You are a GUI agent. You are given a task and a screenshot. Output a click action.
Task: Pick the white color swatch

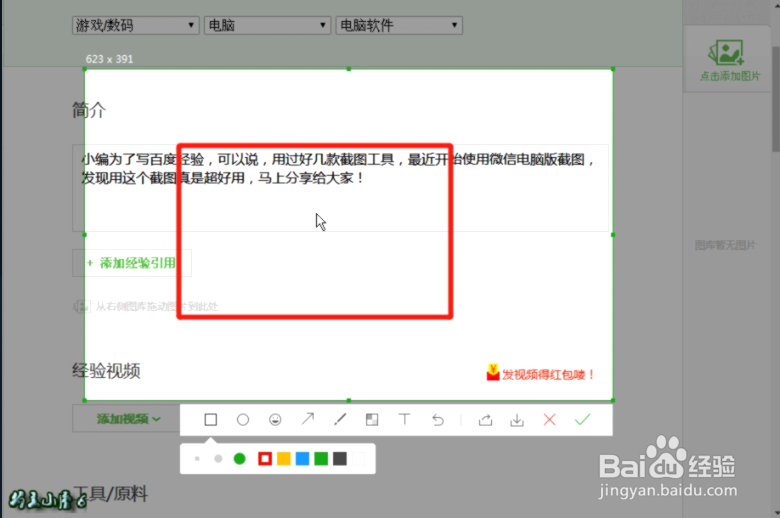coord(359,459)
